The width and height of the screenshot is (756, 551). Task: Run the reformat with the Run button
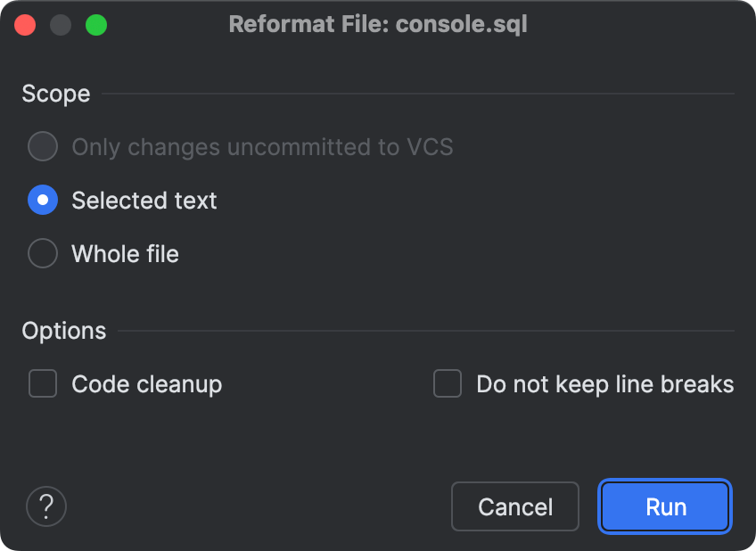(x=665, y=506)
